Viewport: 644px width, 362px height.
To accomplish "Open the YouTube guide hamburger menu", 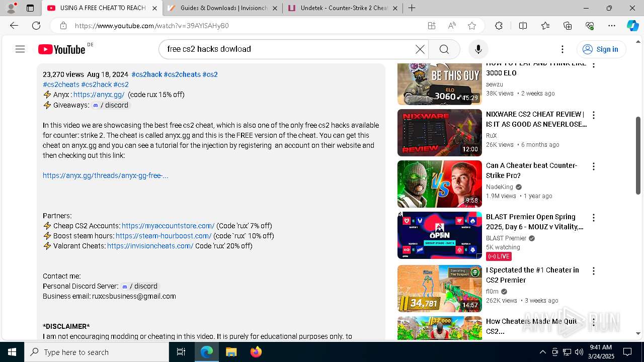I will pyautogui.click(x=20, y=49).
